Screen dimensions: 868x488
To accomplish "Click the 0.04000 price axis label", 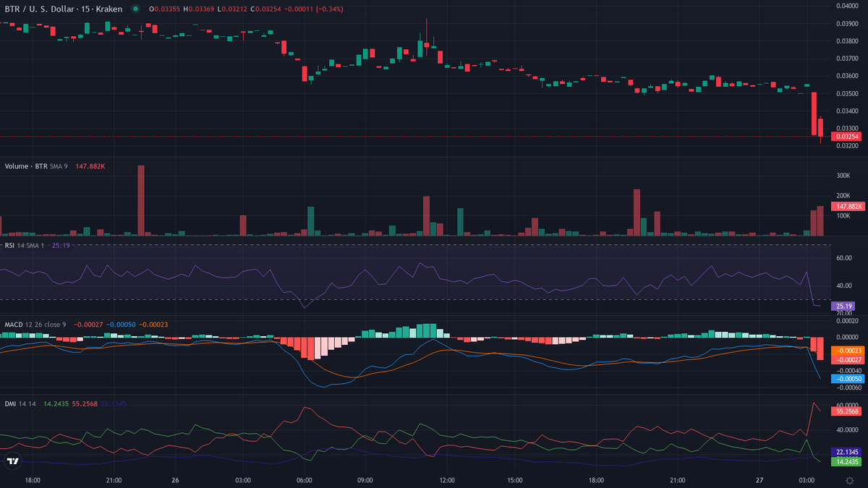I will pos(847,6).
